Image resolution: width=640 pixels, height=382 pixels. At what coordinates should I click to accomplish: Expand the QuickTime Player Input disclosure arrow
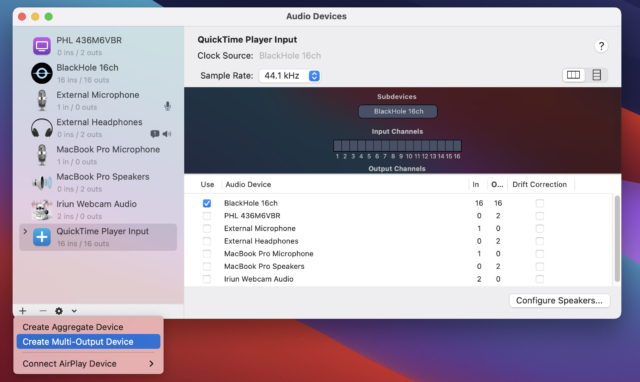25,231
